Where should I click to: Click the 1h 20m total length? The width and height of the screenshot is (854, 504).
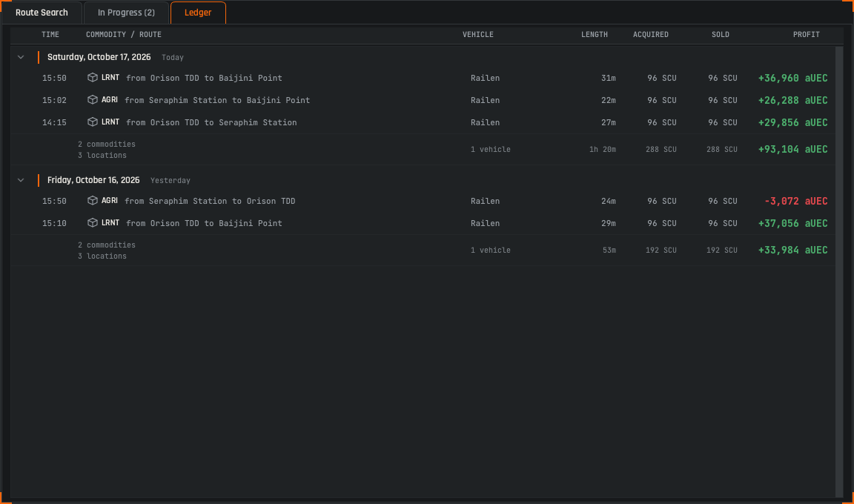603,149
